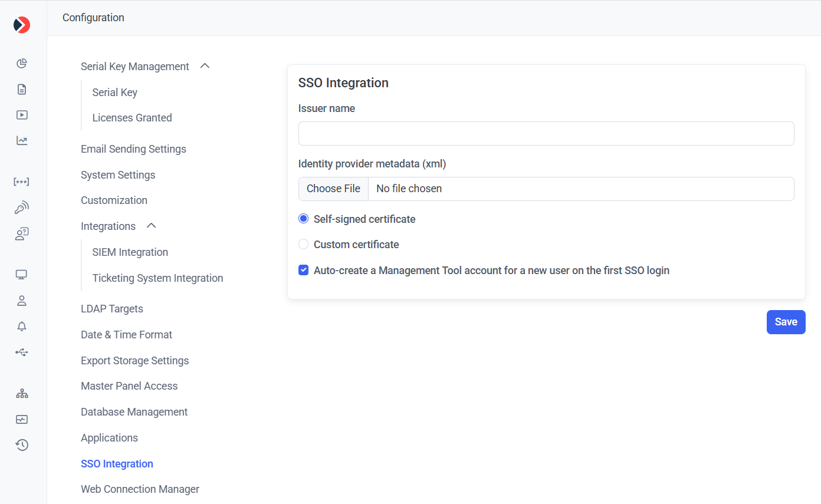This screenshot has width=821, height=504.
Task: Uncheck the Auto-create Management Tool account checkbox
Action: [x=304, y=271]
